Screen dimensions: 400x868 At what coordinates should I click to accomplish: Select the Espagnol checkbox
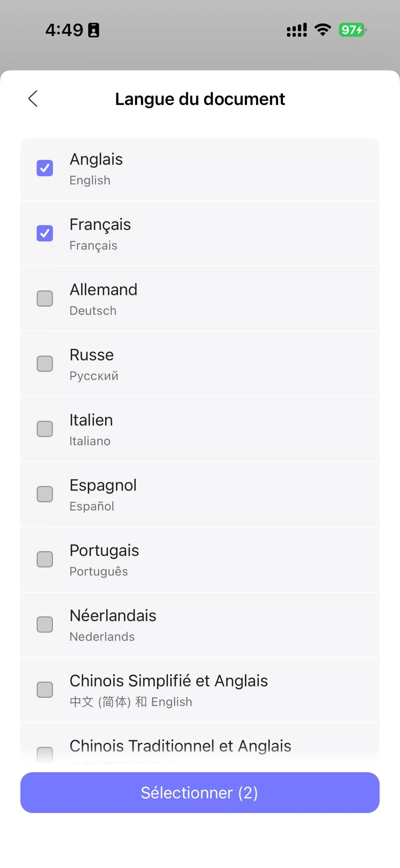(45, 494)
